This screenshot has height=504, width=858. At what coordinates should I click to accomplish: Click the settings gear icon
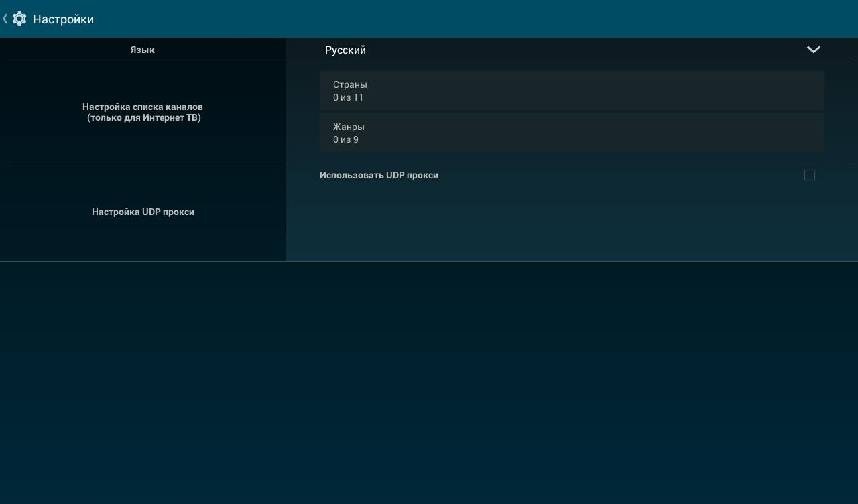point(19,19)
